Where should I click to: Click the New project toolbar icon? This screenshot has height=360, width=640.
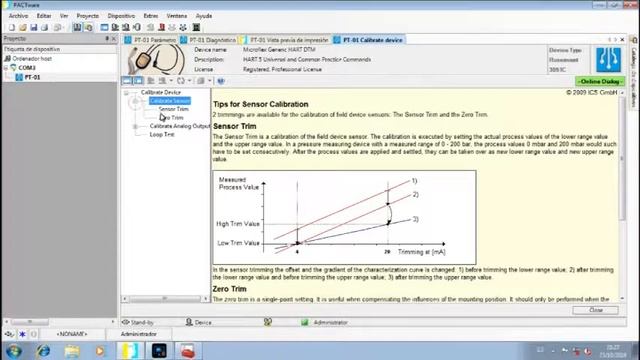[11, 27]
